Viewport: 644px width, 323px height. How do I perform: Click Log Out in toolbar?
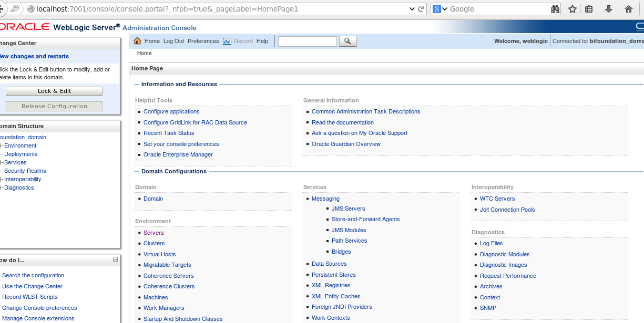point(173,41)
